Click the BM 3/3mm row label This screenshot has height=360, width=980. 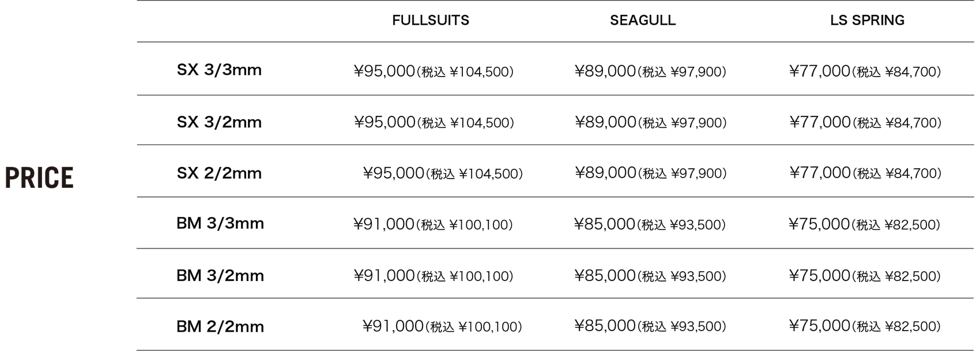pos(220,223)
